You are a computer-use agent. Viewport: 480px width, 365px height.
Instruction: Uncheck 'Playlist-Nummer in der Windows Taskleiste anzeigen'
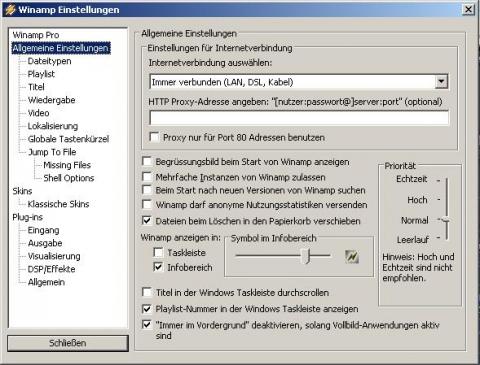tap(147, 309)
